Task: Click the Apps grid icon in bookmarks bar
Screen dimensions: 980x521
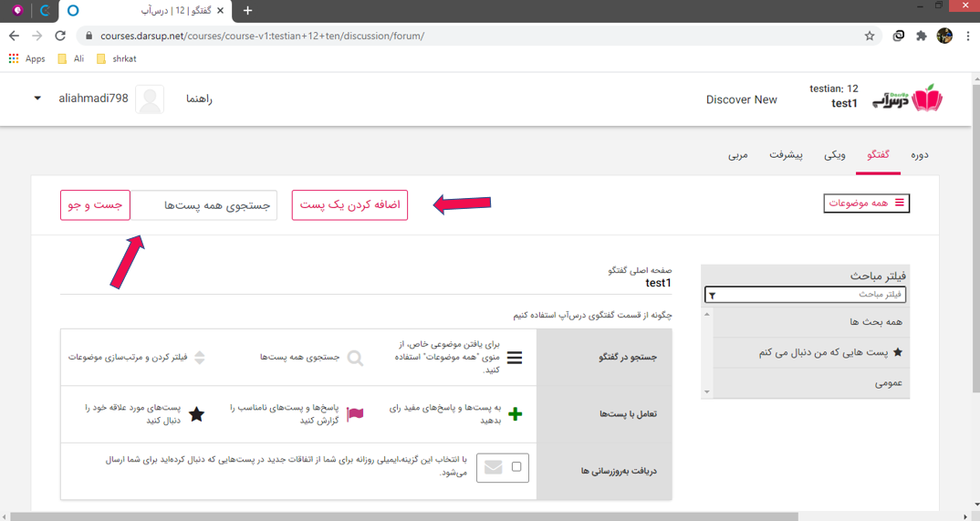Action: tap(14, 58)
